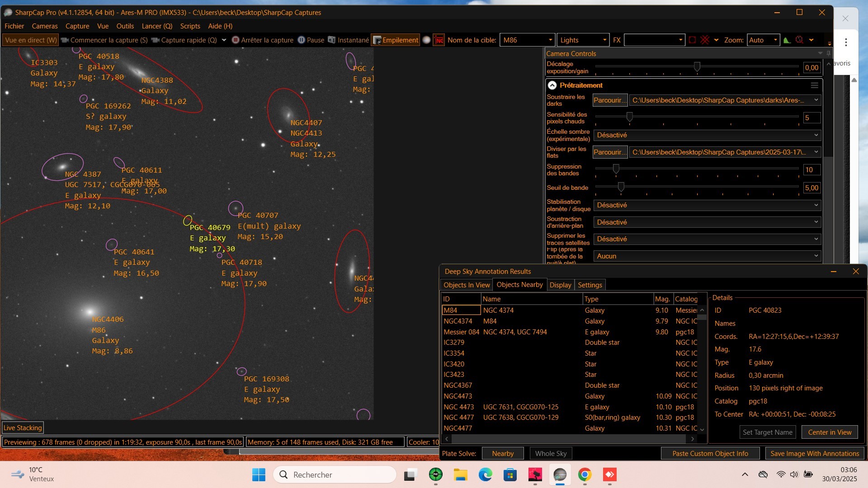This screenshot has height=488, width=868.
Task: Click the Suppression des bandes slider handle
Action: pyautogui.click(x=616, y=169)
